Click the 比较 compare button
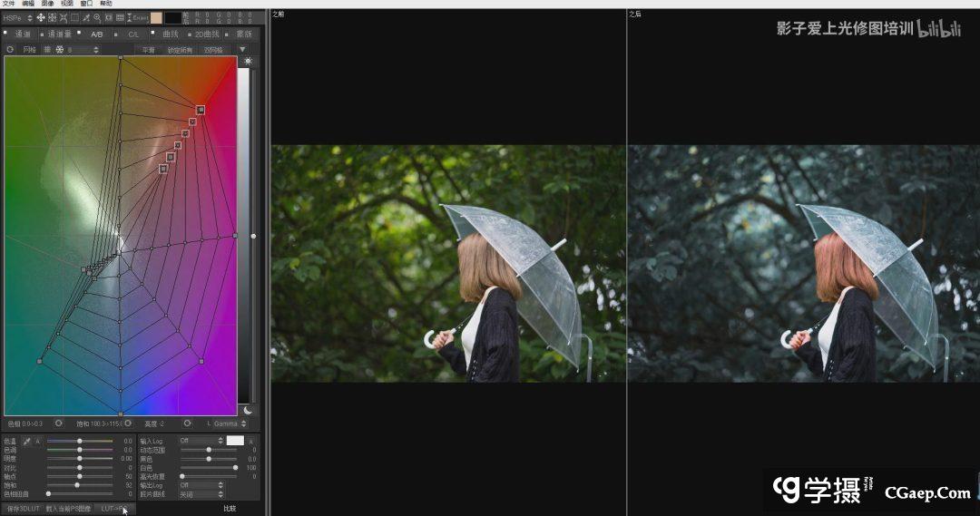Viewport: 980px width, 516px height. (x=230, y=509)
